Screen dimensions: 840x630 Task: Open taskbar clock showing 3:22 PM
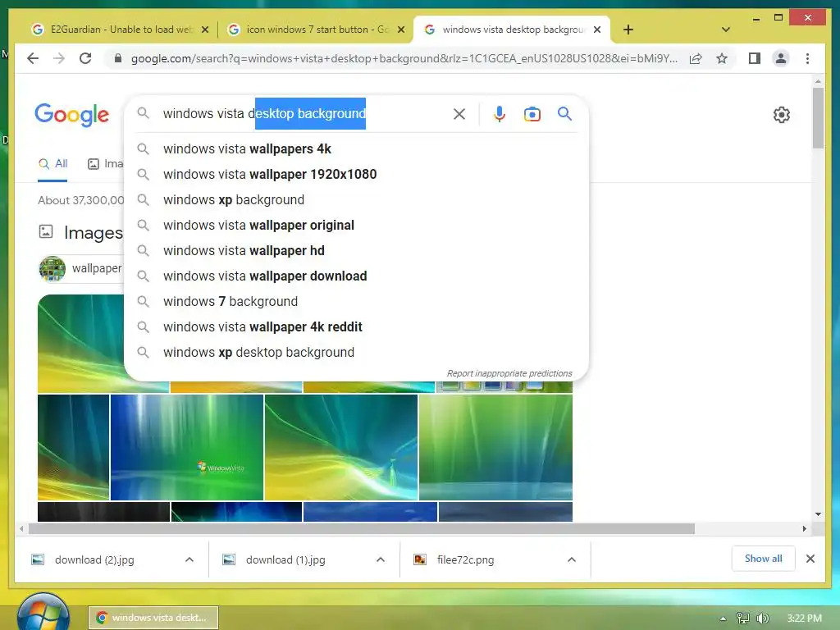point(804,619)
